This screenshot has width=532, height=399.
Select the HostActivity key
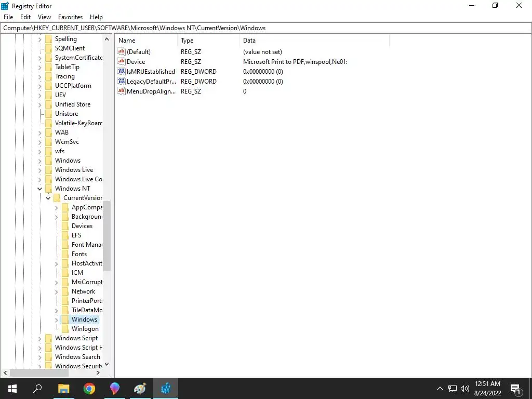pos(87,263)
